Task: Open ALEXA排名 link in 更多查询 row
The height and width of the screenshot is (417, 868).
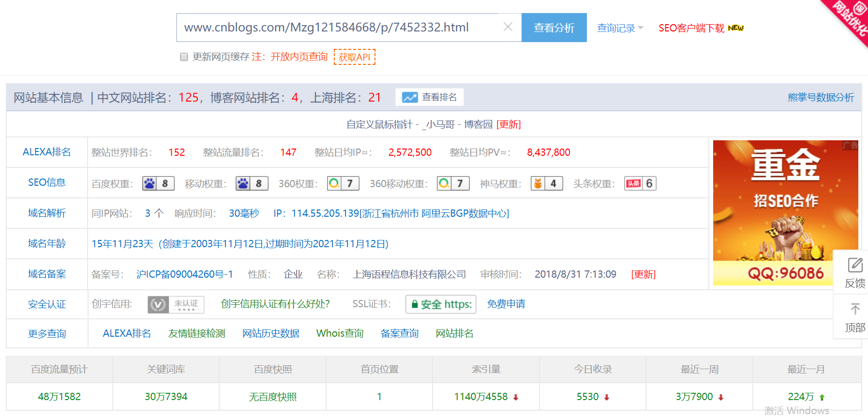Action: coord(127,333)
